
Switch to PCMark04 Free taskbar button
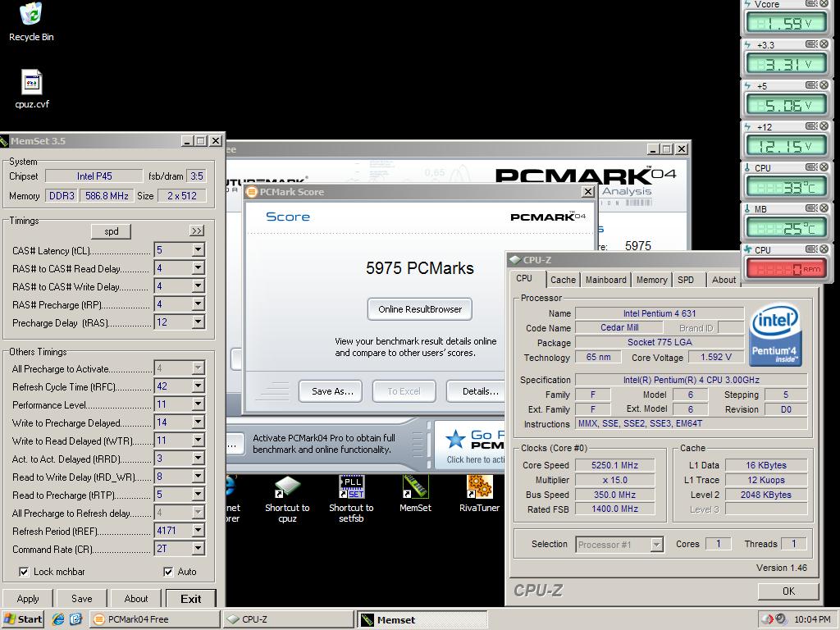pos(154,619)
